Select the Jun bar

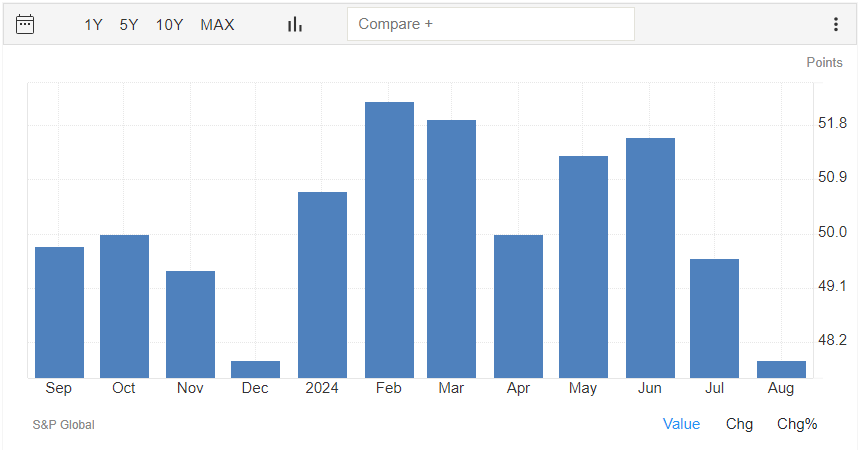(x=651, y=258)
